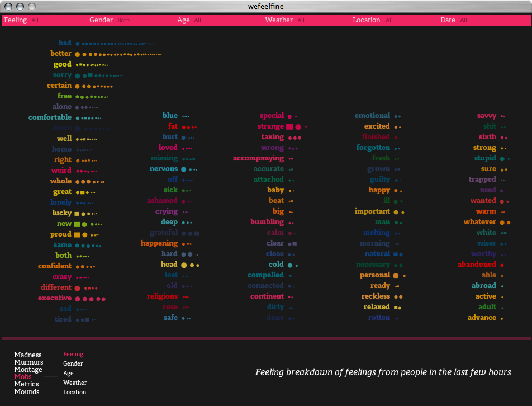532x406 pixels.
Task: Expand the Weather filter dropdown
Action: [x=279, y=20]
